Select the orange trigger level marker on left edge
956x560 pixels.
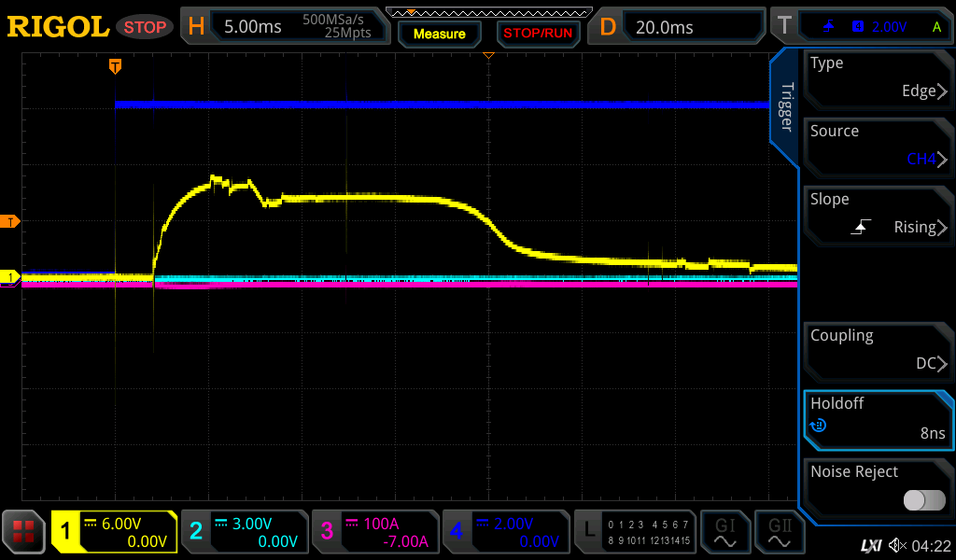click(x=10, y=221)
